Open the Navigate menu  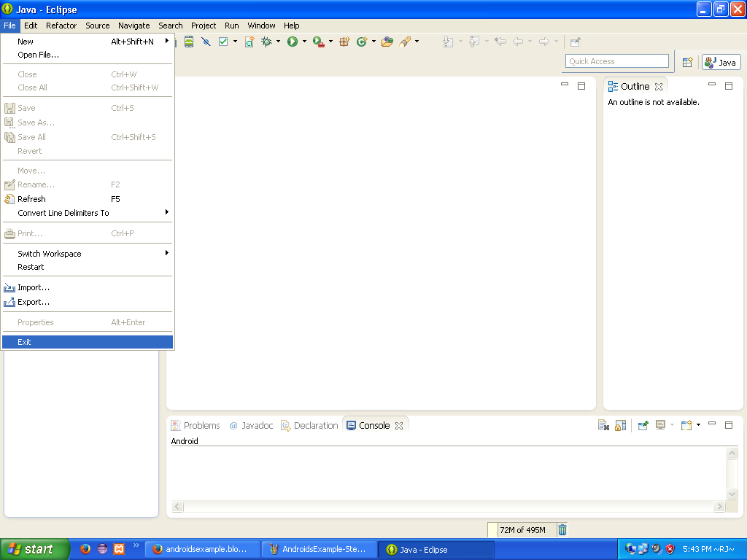coord(134,26)
